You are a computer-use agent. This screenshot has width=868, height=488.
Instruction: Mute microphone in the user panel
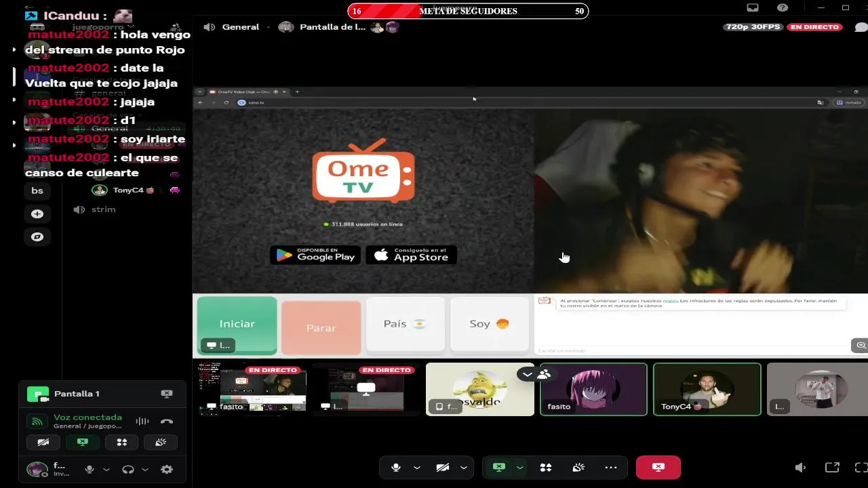tap(89, 469)
